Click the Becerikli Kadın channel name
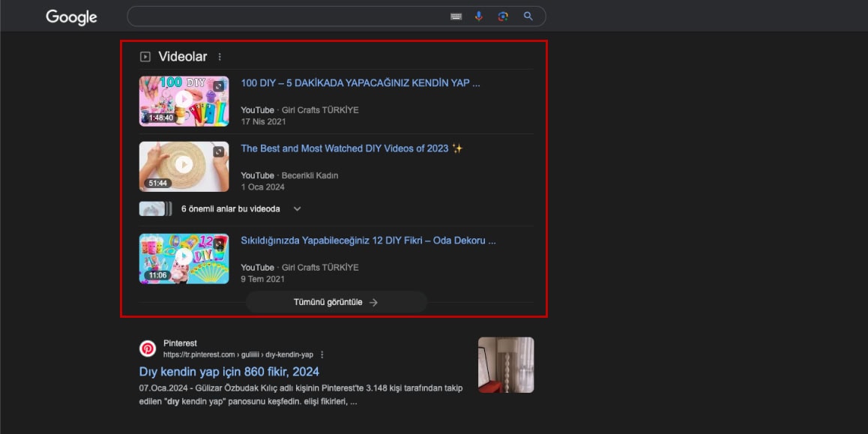The image size is (868, 434). [x=310, y=175]
